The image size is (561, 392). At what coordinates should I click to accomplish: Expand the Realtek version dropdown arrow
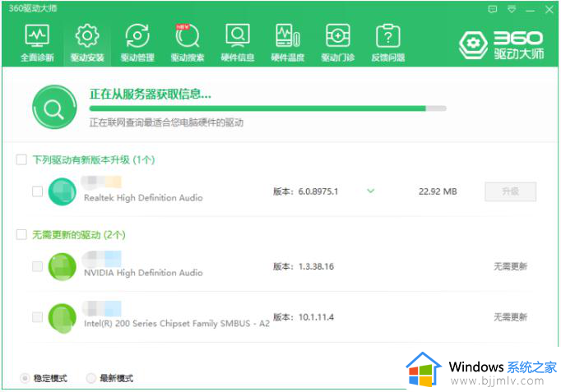[x=371, y=191]
